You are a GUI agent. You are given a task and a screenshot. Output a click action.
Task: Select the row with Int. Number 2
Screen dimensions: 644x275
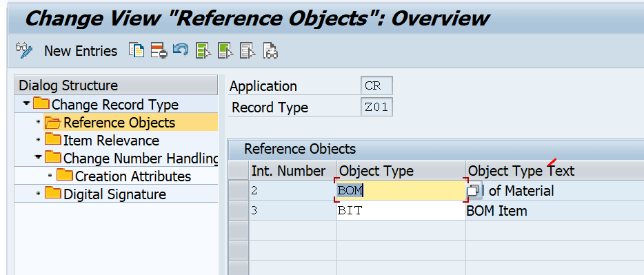[x=238, y=190]
